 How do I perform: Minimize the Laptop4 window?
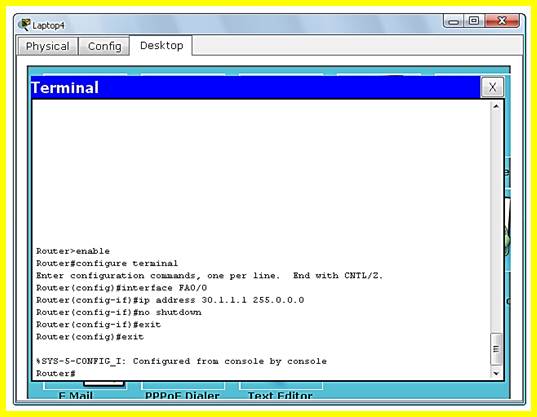pos(453,21)
